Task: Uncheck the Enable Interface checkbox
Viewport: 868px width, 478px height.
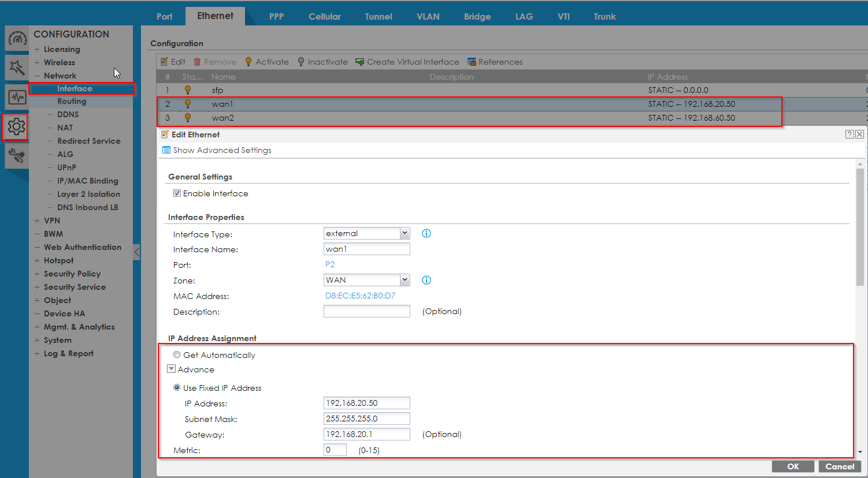Action: [177, 193]
